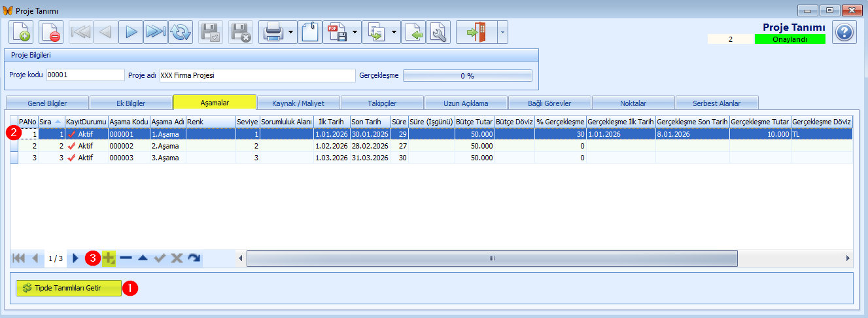
Task: Jump to last record in toolbar
Action: point(155,32)
